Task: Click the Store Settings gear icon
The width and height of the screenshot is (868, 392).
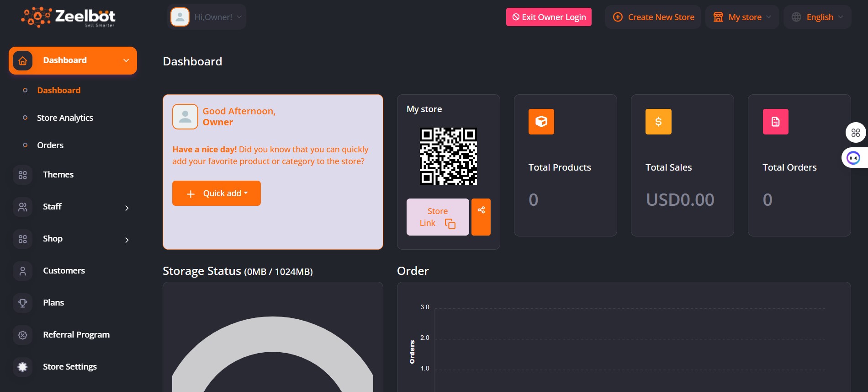Action: pyautogui.click(x=22, y=367)
